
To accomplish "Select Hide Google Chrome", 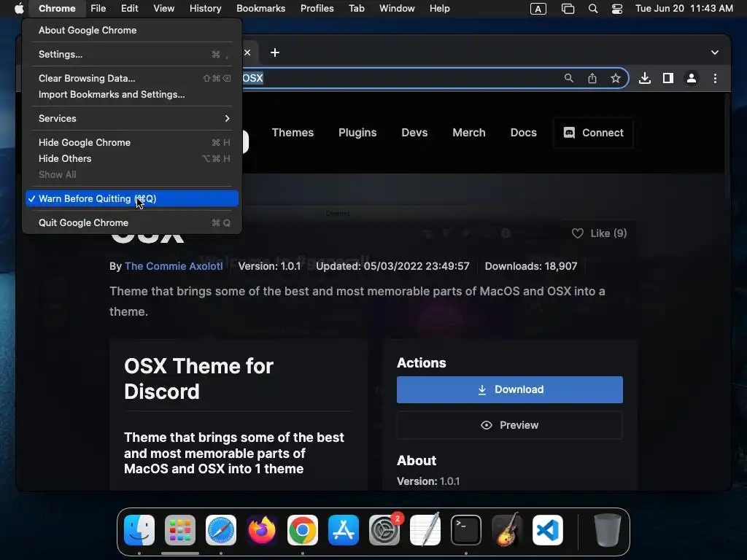I will [132, 142].
